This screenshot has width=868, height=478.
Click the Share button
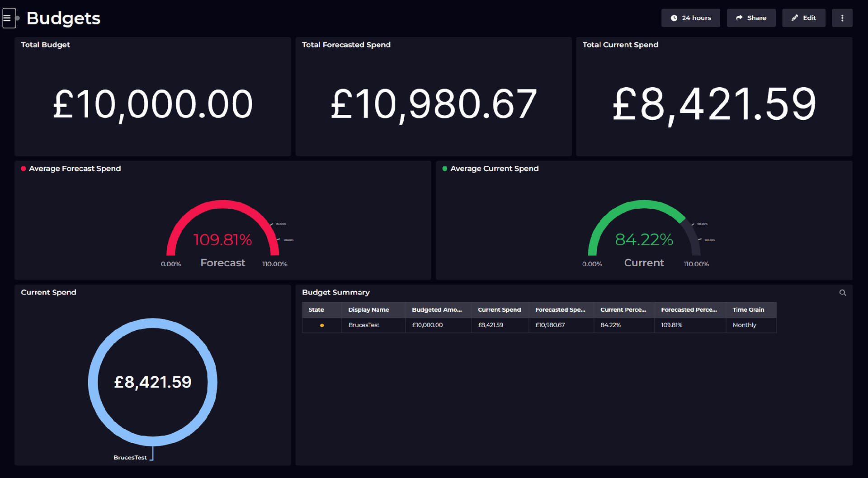(x=751, y=18)
